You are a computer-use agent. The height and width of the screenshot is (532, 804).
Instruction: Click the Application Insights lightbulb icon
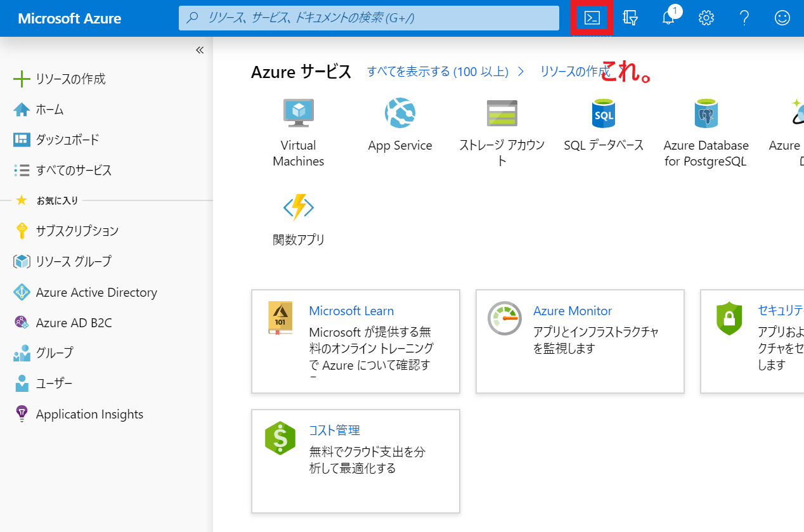click(22, 414)
